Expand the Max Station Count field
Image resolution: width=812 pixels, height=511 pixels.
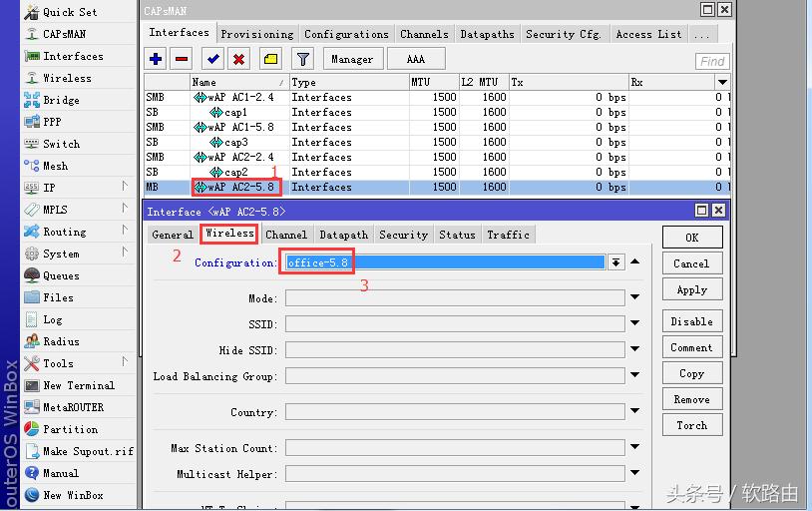[x=635, y=447]
